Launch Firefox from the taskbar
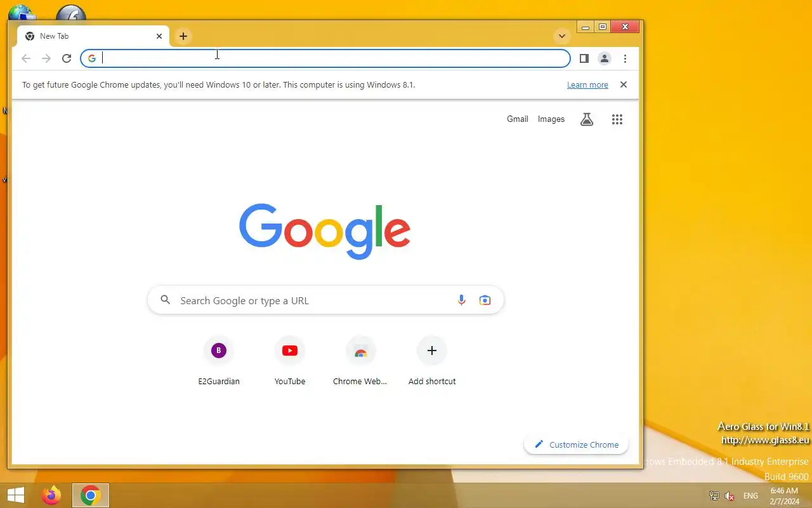The image size is (812, 508). 51,495
